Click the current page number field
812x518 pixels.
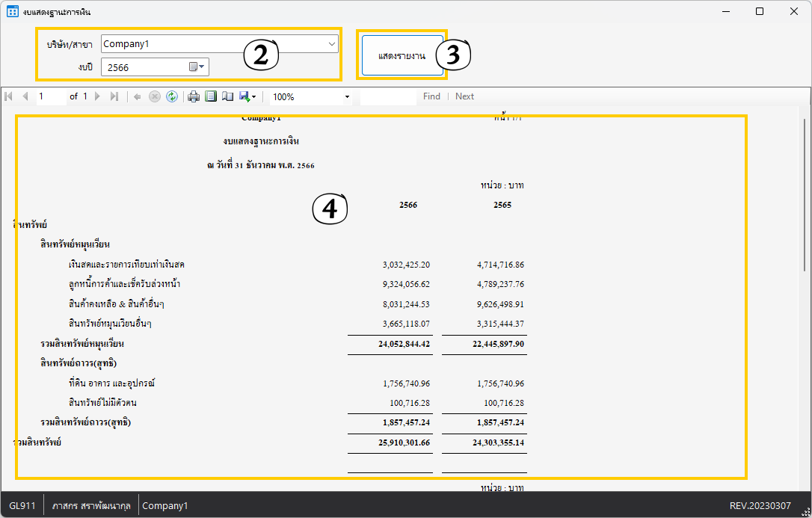[51, 96]
